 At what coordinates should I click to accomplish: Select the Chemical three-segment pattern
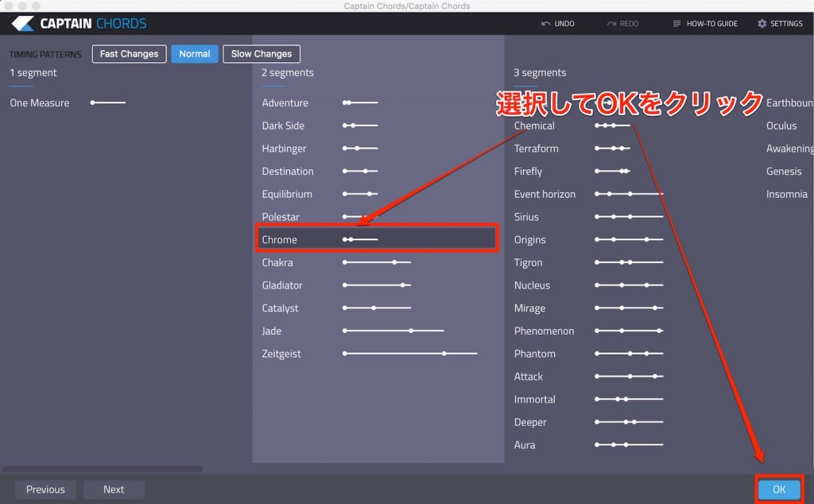(533, 126)
